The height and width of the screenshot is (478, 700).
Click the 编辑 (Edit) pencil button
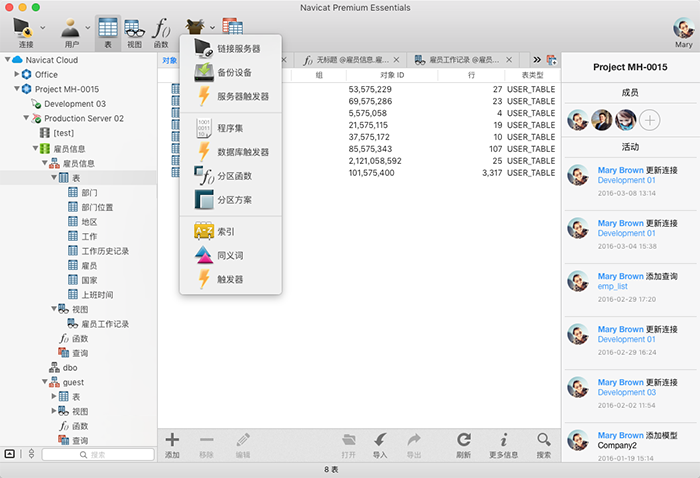click(243, 445)
